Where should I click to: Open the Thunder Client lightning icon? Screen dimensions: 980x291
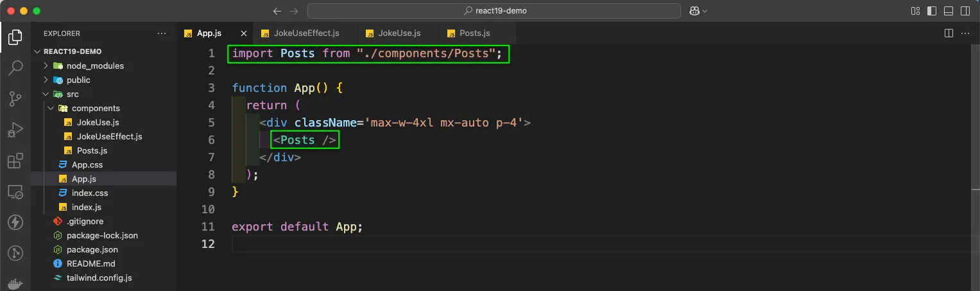pyautogui.click(x=15, y=222)
